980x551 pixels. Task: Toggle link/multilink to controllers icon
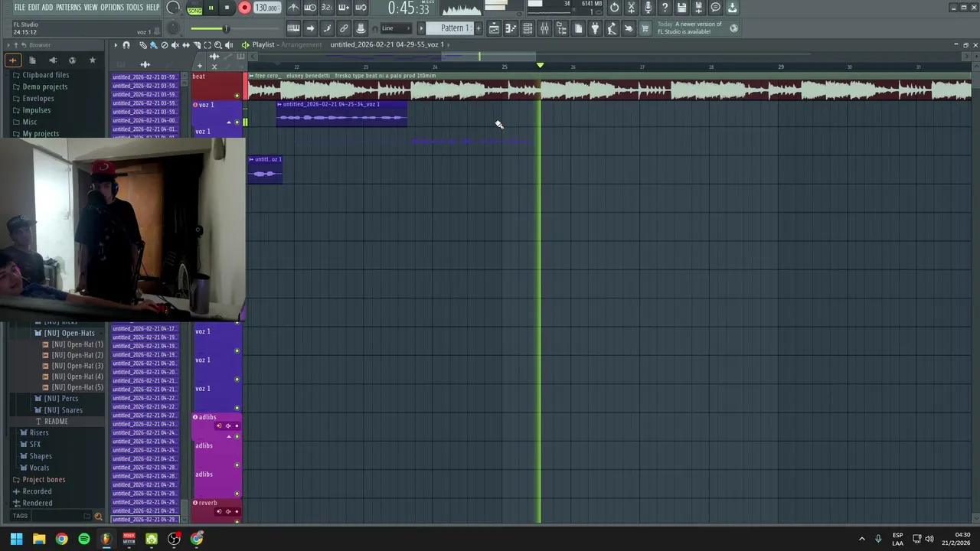(x=344, y=28)
